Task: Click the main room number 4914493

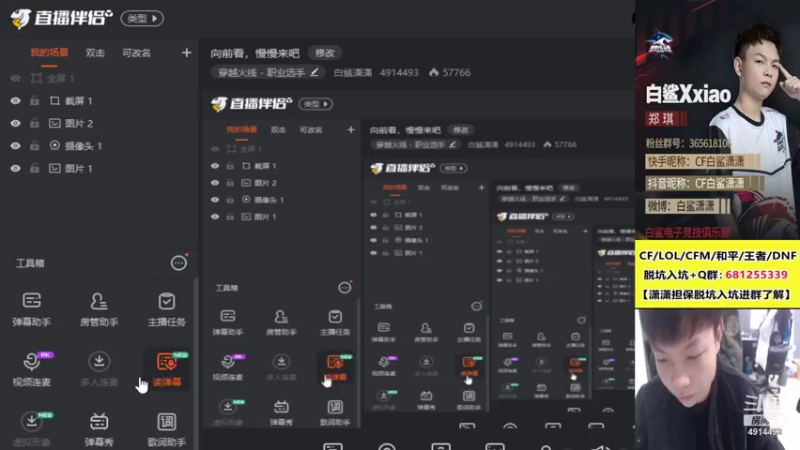Action: point(399,72)
